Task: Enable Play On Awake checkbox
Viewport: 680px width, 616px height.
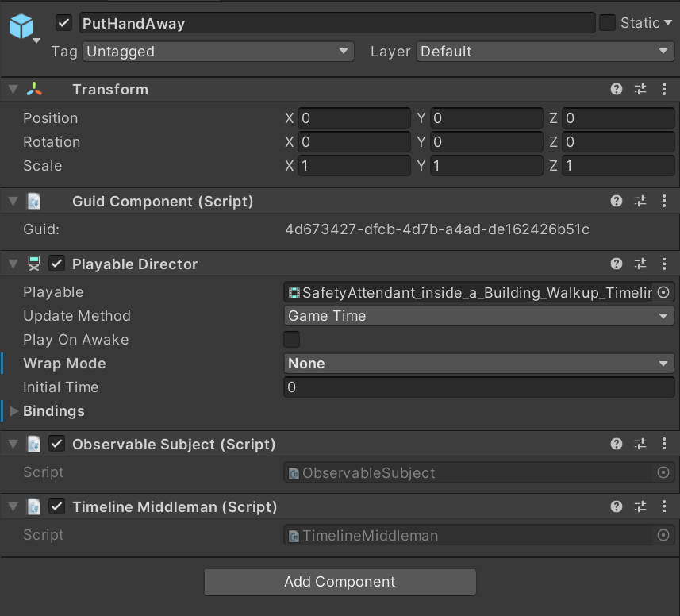Action: [x=292, y=340]
